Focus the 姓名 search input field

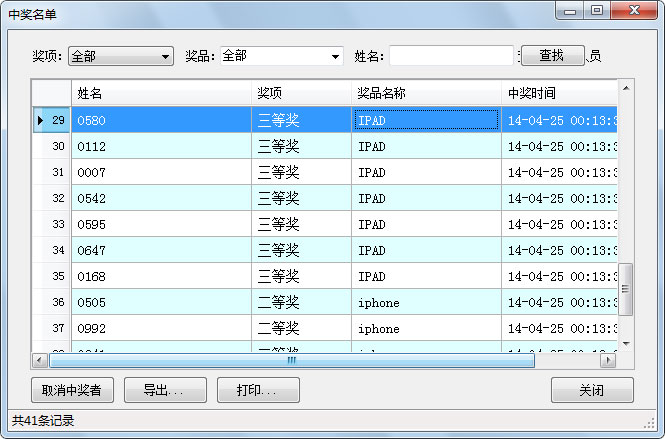pyautogui.click(x=451, y=56)
